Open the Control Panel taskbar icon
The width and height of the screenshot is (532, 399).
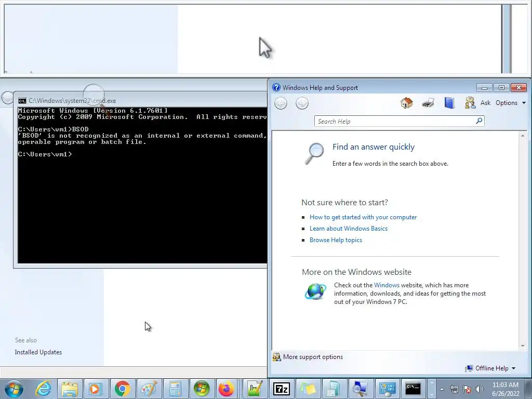387,389
